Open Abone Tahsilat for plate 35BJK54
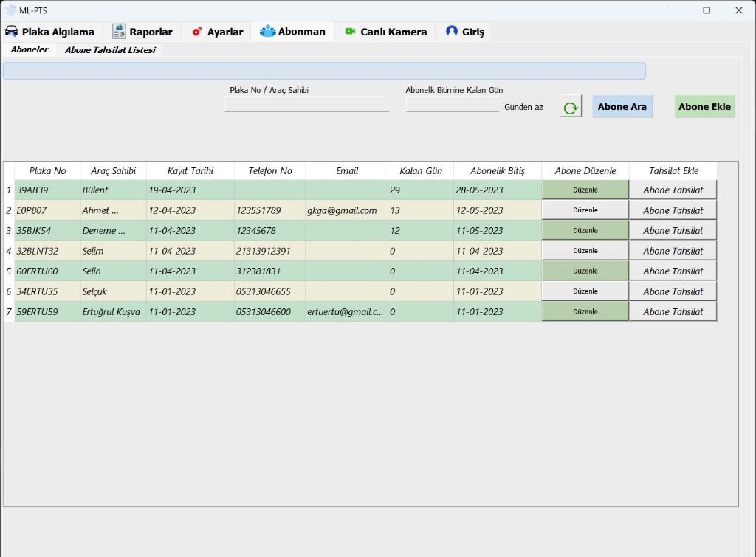 [x=673, y=230]
